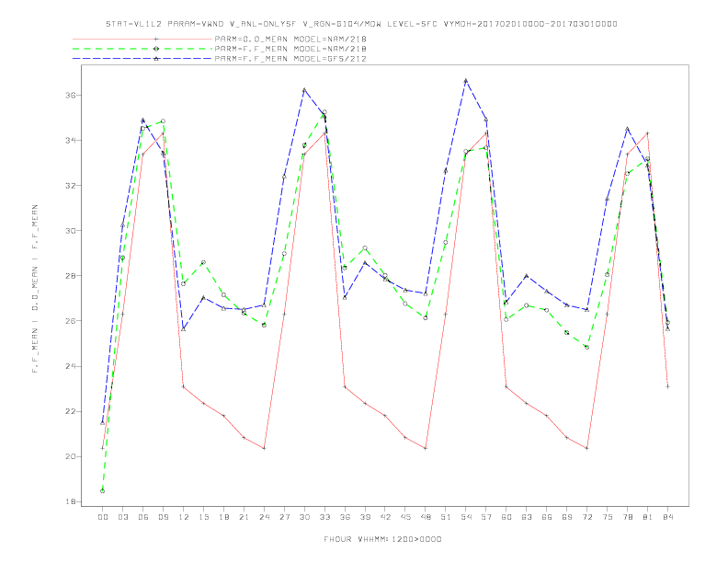Screen dimensions: 728x563
Task: Select legend entry PARM=F.F_MEAN MODEL=GFS/212
Action: pos(290,59)
